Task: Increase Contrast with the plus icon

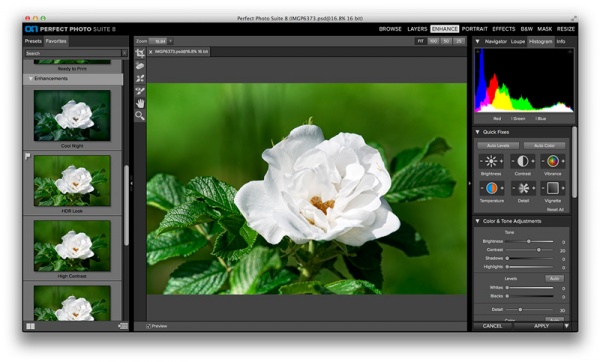Action: pos(533,161)
